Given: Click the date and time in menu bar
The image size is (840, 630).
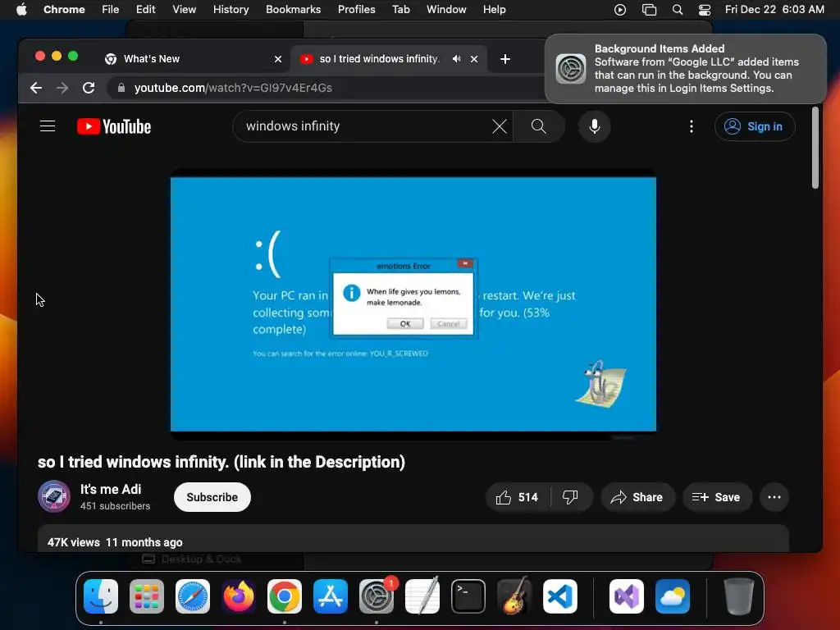Looking at the screenshot, I should pos(774,10).
